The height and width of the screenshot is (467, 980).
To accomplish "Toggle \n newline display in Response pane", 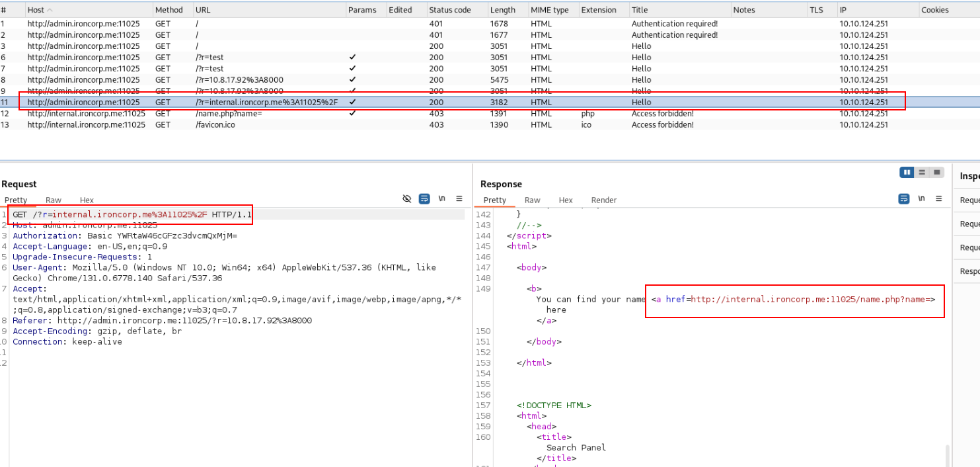I will pos(921,199).
